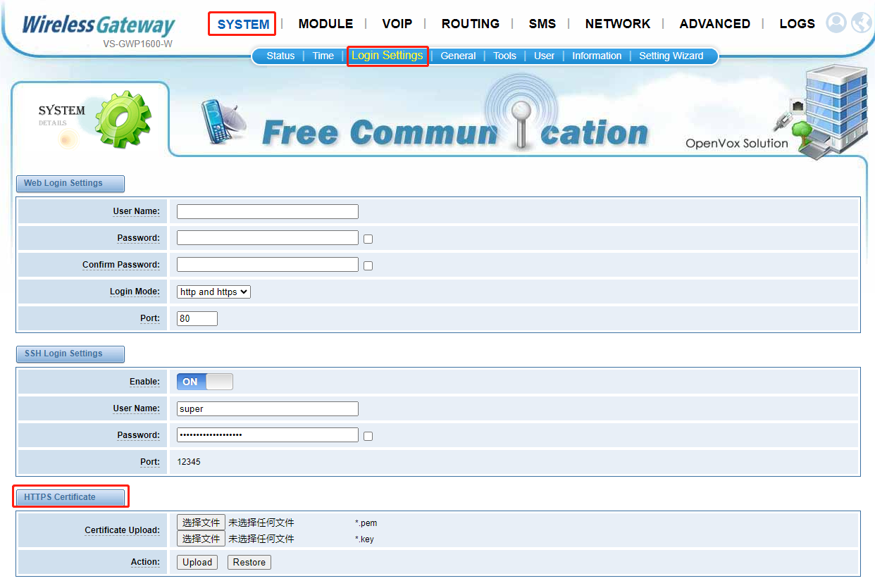Click the SSH User Name field
875x588 pixels.
tap(268, 408)
